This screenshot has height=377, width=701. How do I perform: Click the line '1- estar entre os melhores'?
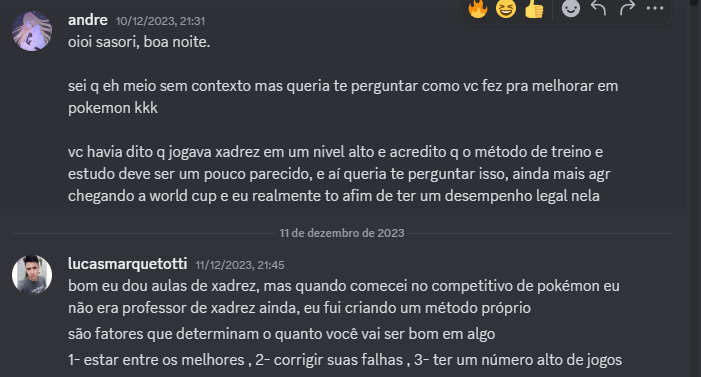click(345, 360)
